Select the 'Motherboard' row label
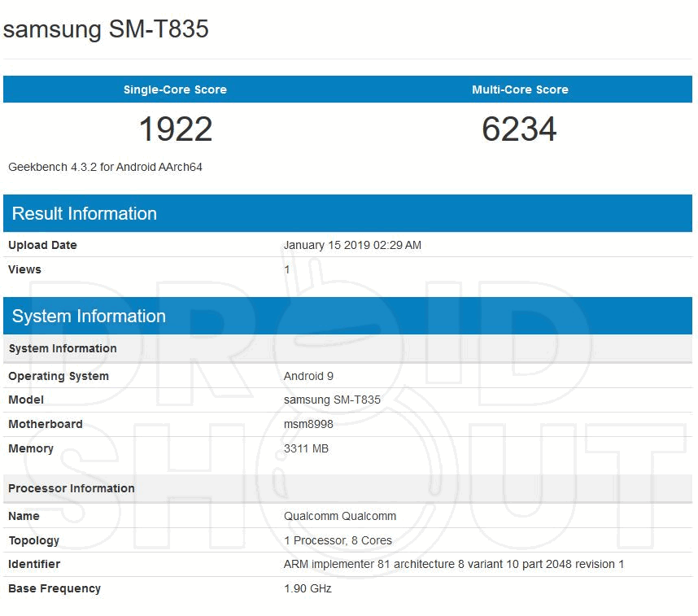Screen dimensions: 698x616 point(46,424)
